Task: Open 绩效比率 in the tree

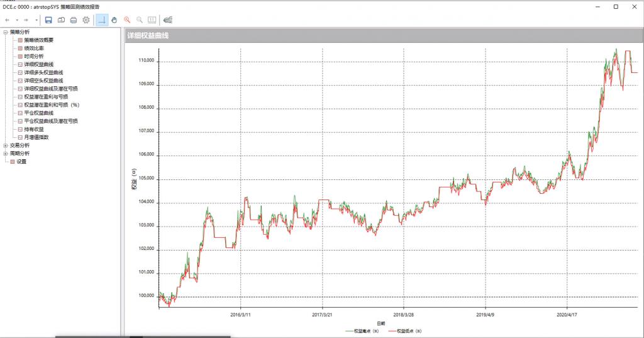Action: [34, 48]
